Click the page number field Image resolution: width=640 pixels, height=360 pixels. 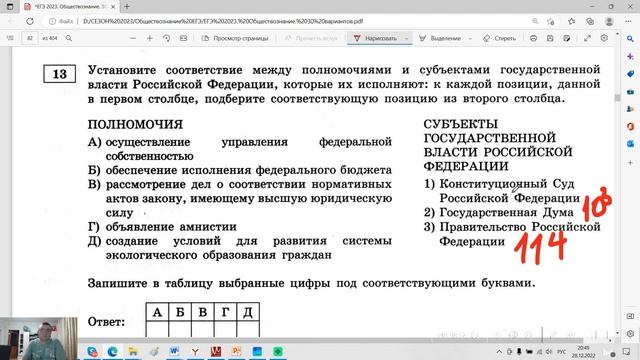pyautogui.click(x=30, y=38)
